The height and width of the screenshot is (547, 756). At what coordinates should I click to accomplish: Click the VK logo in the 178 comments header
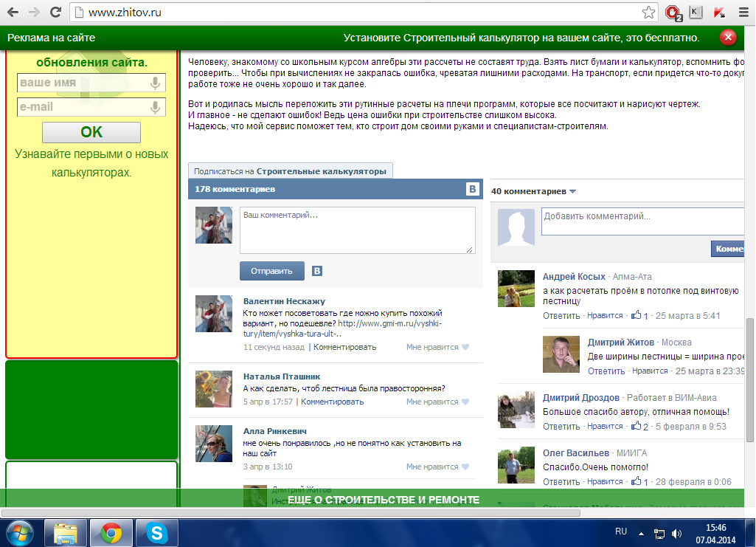point(473,189)
